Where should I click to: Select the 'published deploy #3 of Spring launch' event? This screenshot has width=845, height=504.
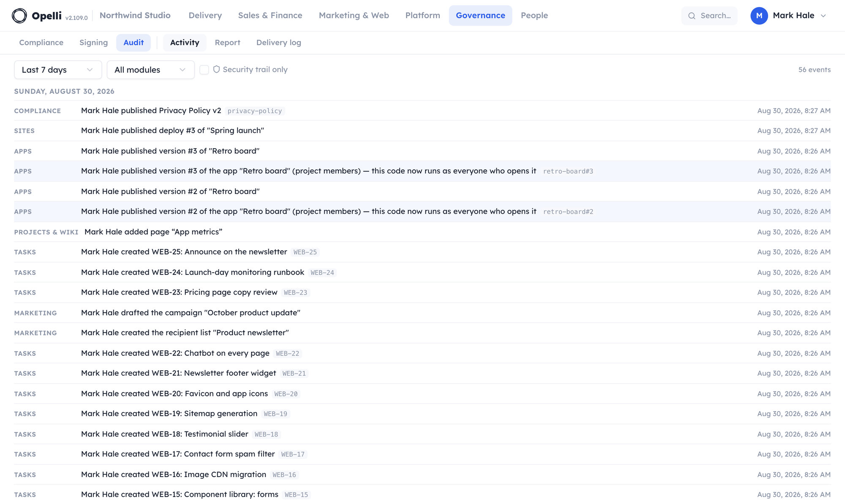[422, 131]
